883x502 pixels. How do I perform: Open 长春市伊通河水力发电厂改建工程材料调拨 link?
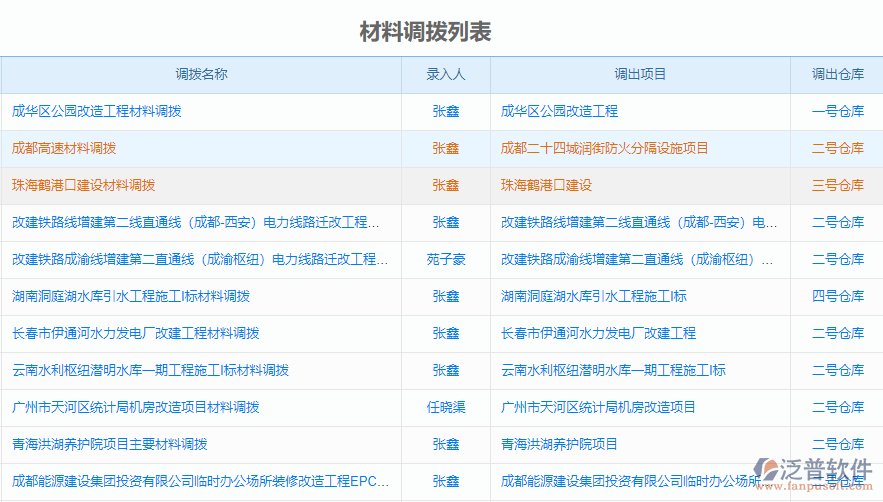point(136,333)
